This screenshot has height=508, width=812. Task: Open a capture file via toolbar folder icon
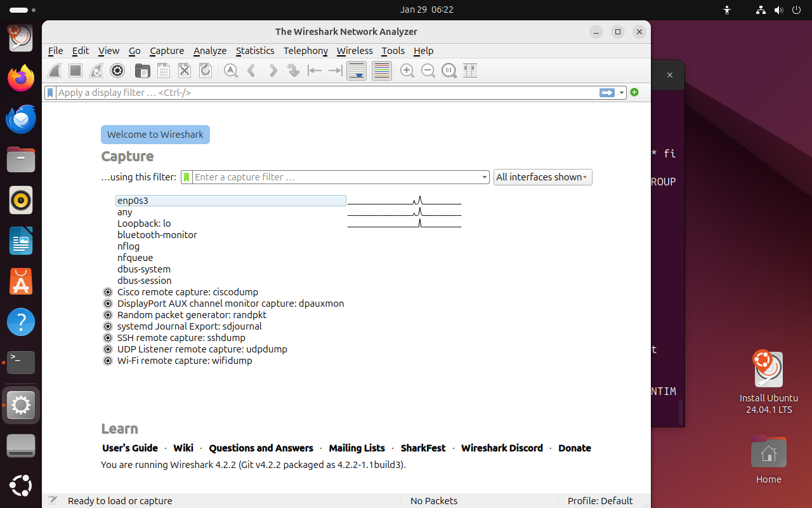143,70
